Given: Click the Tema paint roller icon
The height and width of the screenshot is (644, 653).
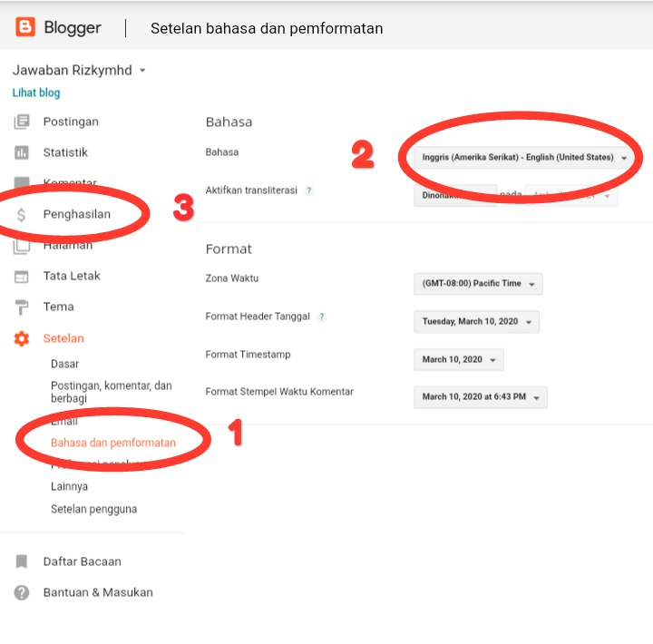Looking at the screenshot, I should [x=22, y=307].
